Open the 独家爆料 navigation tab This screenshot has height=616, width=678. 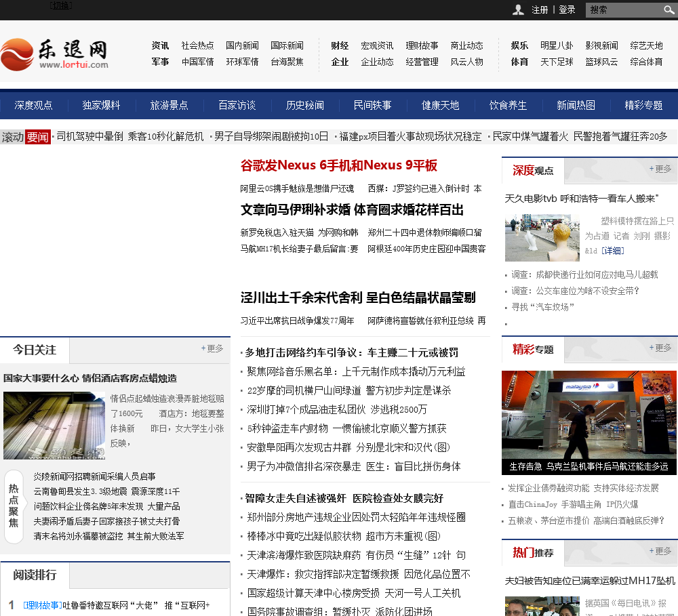pos(101,105)
